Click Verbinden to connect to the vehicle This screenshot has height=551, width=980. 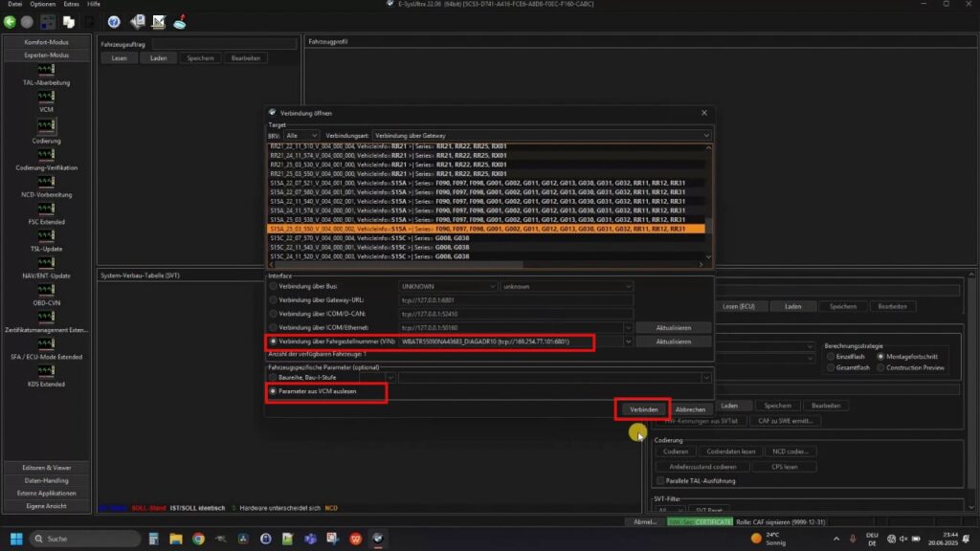pyautogui.click(x=643, y=408)
